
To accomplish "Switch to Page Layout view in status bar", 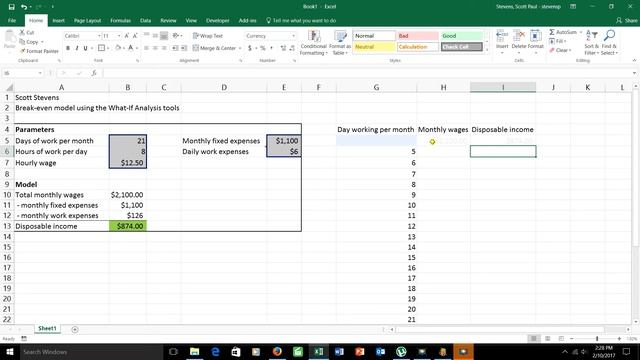I will [547, 339].
